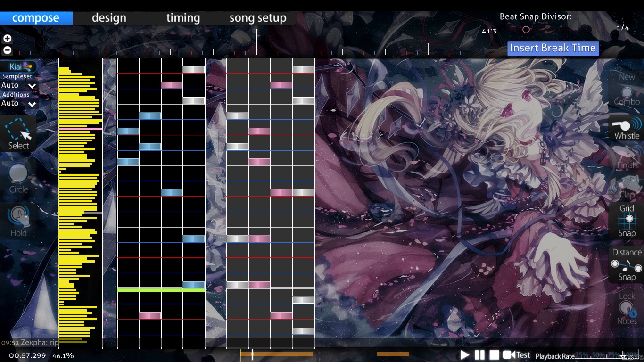The width and height of the screenshot is (644, 362).
Task: Toggle Lock Notes
Action: 627,308
